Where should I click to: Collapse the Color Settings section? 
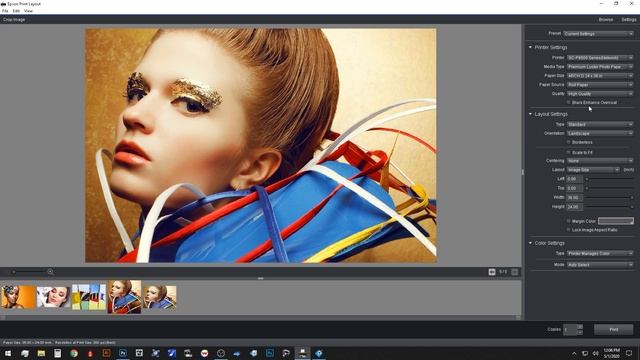coord(530,243)
